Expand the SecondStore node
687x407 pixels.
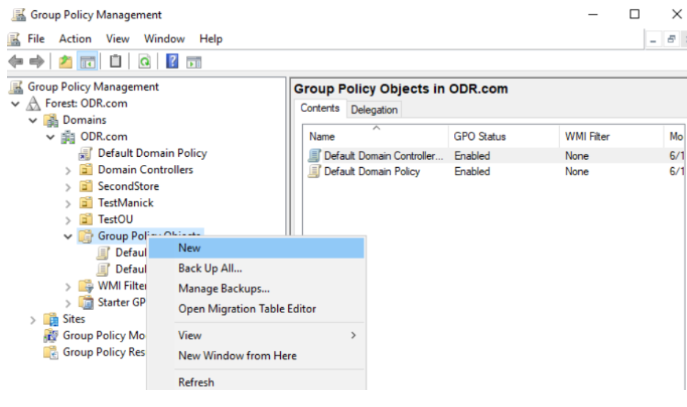click(x=68, y=187)
